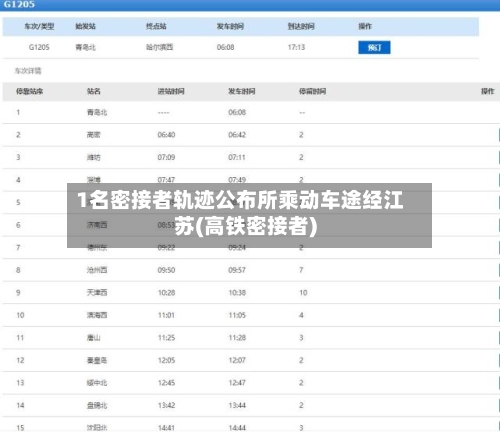
Task: Select the 07:09 arrival time
Action: pos(166,157)
